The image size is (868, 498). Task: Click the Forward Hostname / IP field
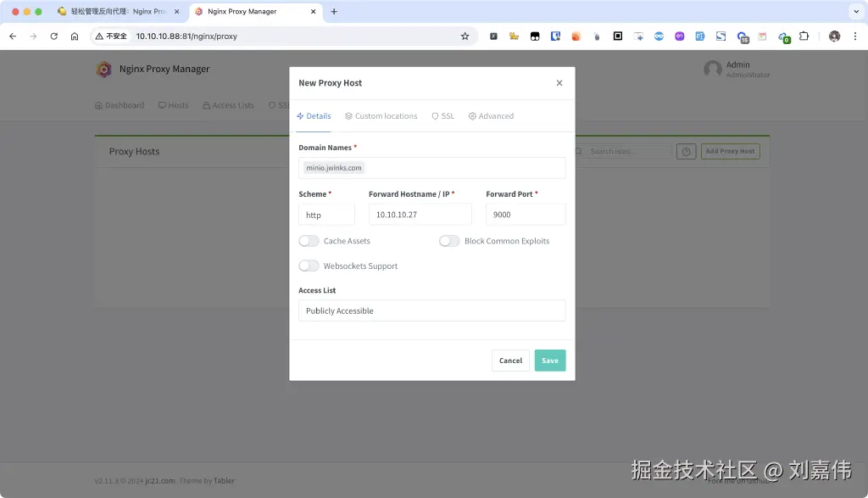click(420, 215)
